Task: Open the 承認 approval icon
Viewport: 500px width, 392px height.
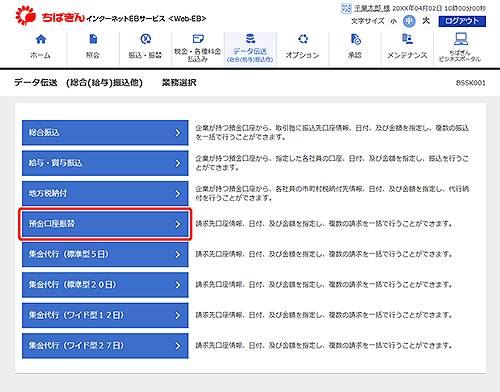Action: [x=355, y=39]
